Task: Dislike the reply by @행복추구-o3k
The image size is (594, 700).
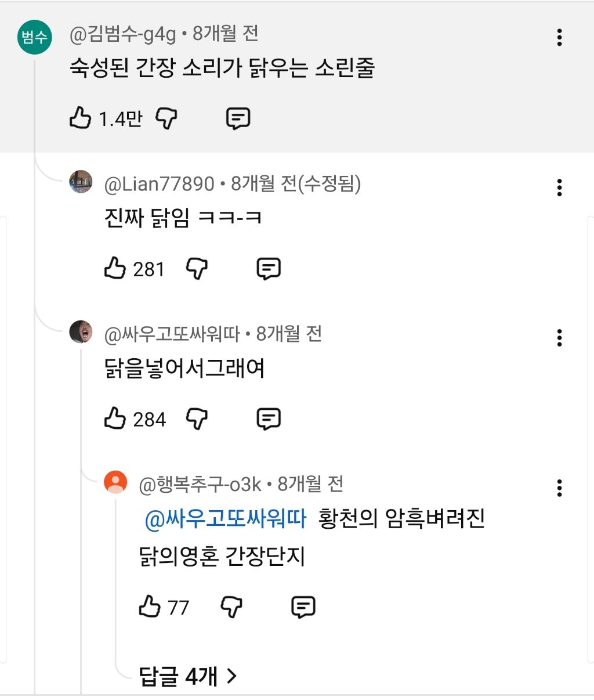Action: tap(231, 607)
